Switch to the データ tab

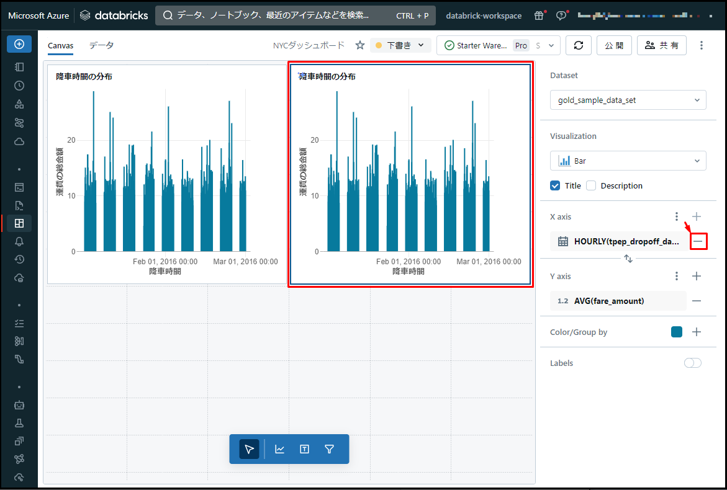tap(101, 46)
